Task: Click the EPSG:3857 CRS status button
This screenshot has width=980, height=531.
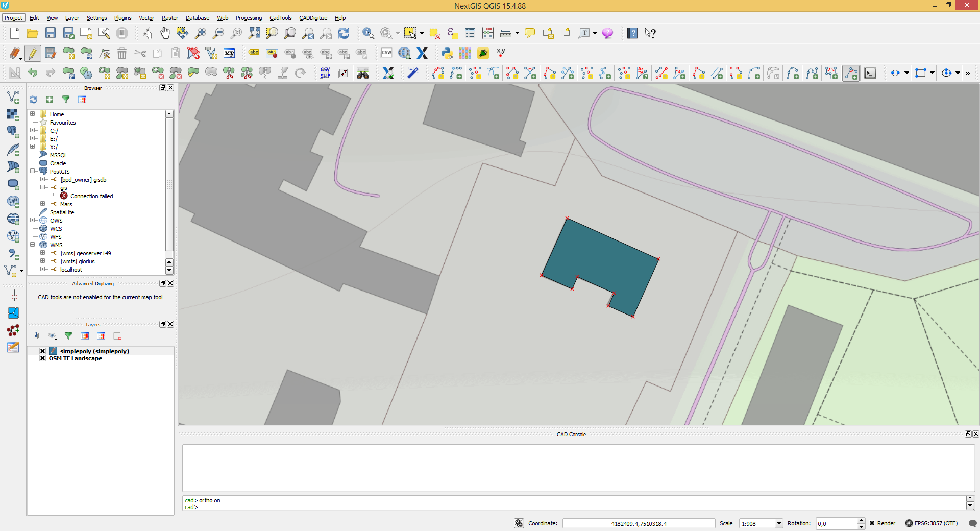Action: coord(932,523)
